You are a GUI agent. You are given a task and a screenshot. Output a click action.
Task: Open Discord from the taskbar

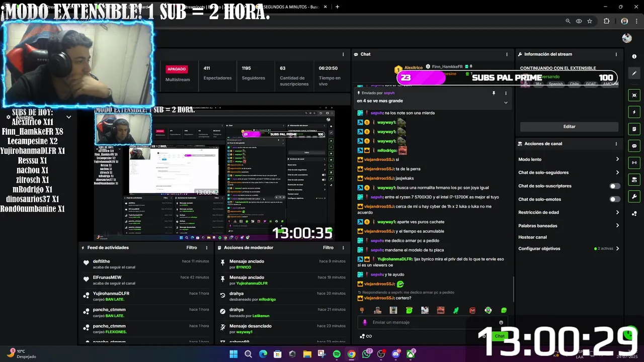coord(395,354)
